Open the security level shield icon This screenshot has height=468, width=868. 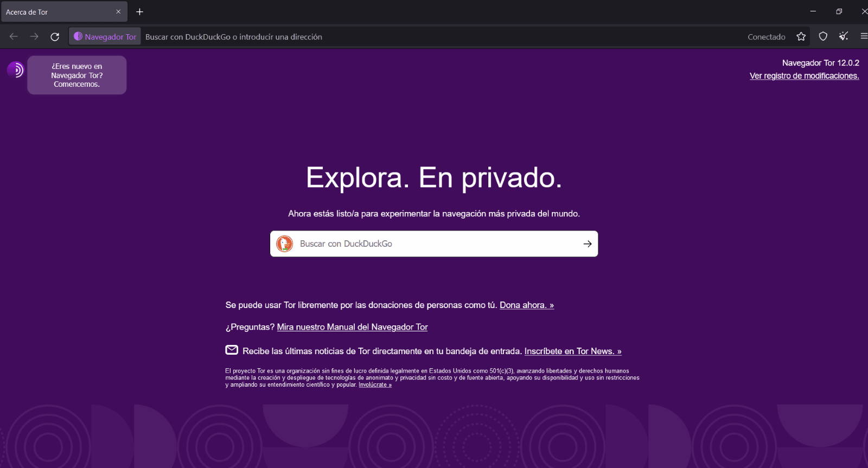[823, 36]
